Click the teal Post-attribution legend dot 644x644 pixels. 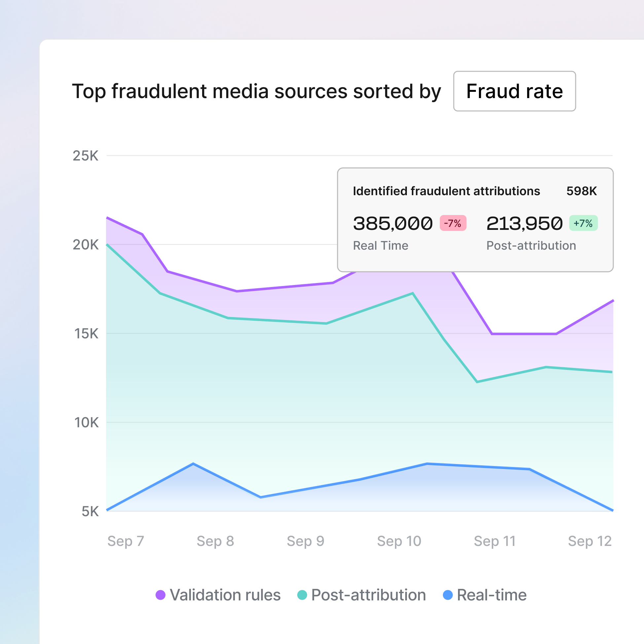click(x=302, y=595)
